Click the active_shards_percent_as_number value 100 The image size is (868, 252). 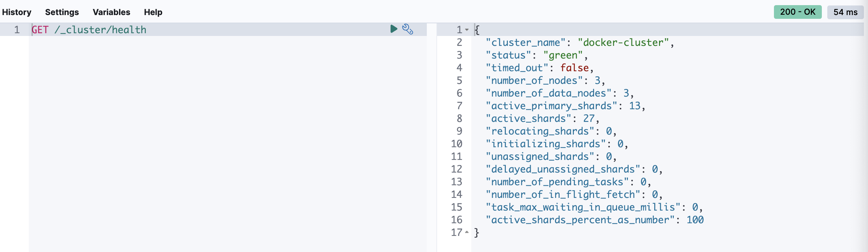(x=695, y=220)
